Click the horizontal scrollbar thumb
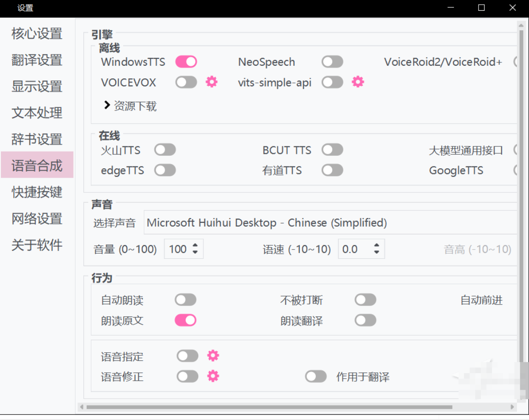This screenshot has width=529, height=420. coord(269,407)
